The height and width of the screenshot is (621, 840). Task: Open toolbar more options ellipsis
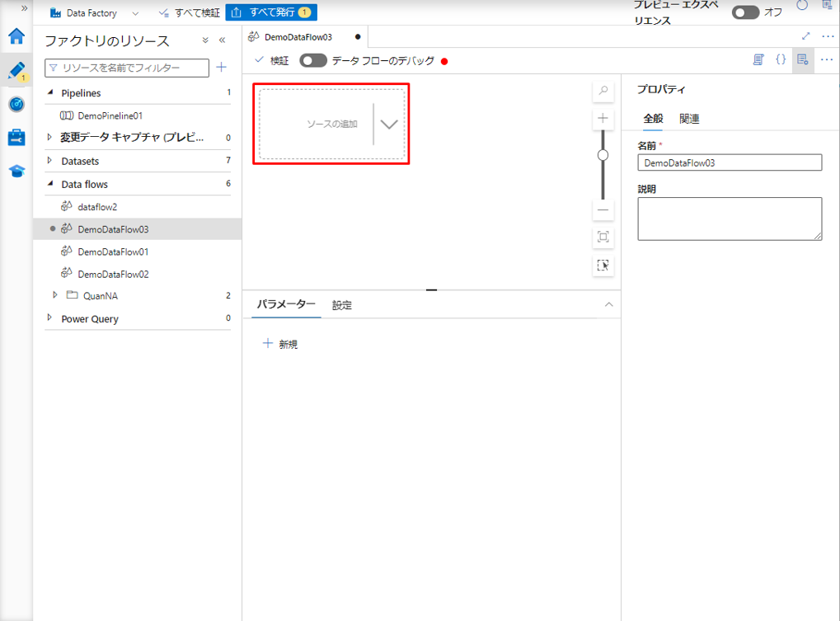827,60
